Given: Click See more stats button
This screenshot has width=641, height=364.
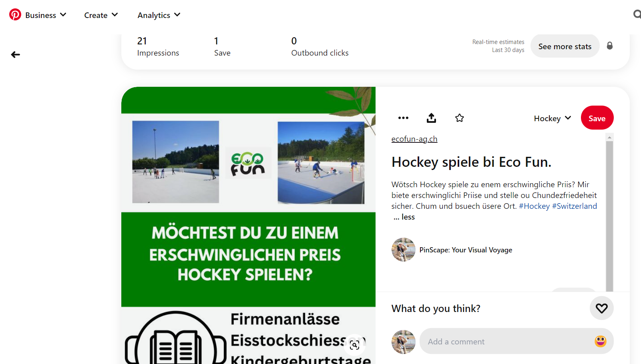Looking at the screenshot, I should coord(565,46).
